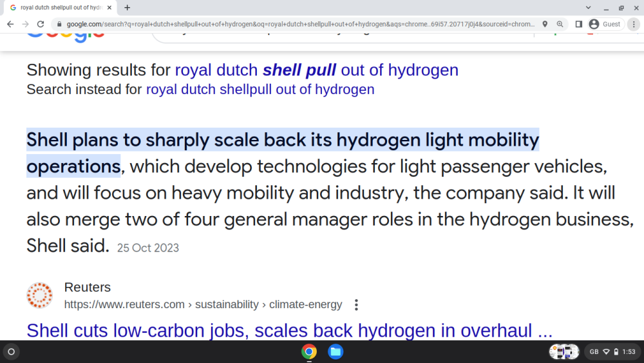Expand the tab search chevron
The height and width of the screenshot is (363, 644).
pos(588,7)
